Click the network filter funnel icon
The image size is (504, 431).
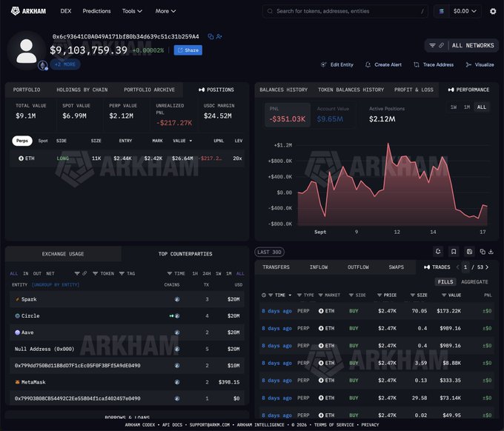[x=433, y=45]
